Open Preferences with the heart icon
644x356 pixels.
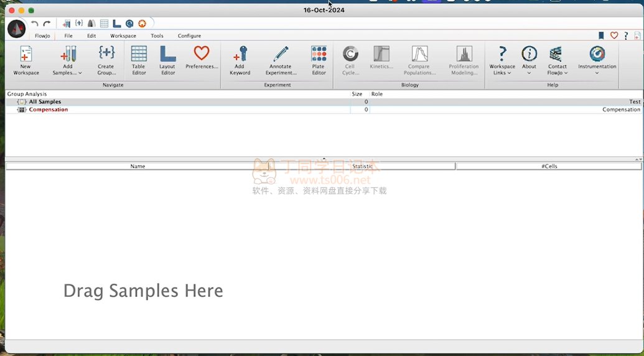point(202,54)
